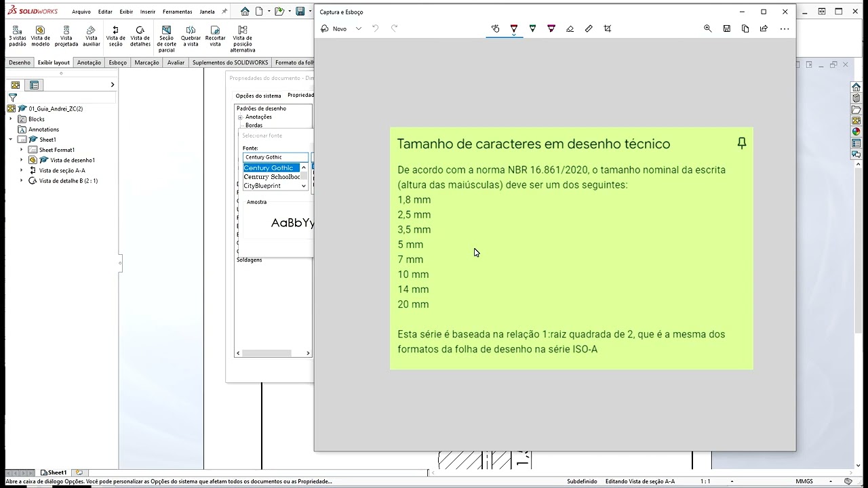Open the Inserir menu
This screenshot has height=488, width=868.
[x=148, y=12]
